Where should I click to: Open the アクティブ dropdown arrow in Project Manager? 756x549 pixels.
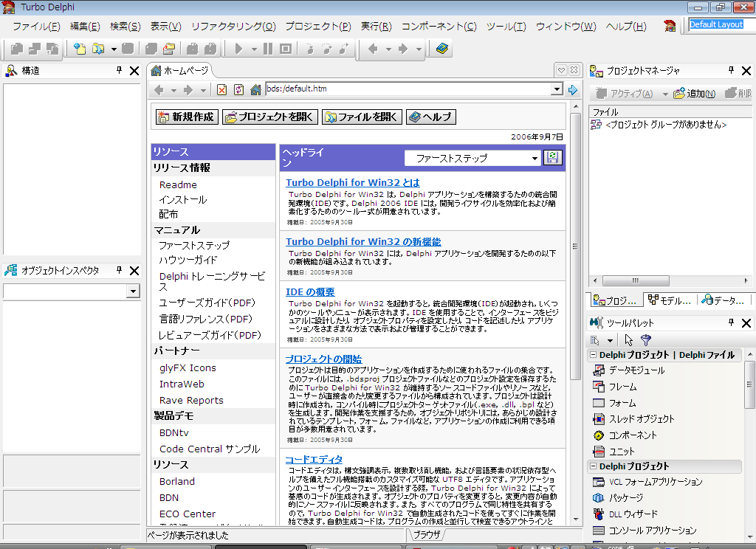[665, 94]
